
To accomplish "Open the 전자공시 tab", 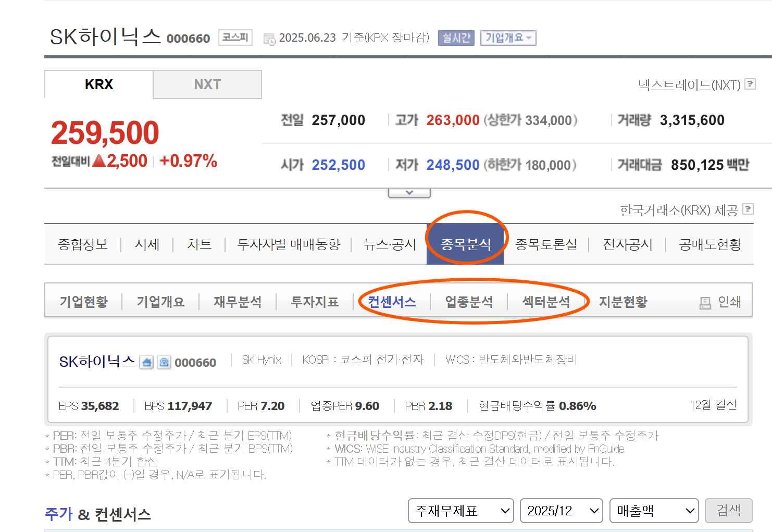I will (x=628, y=244).
